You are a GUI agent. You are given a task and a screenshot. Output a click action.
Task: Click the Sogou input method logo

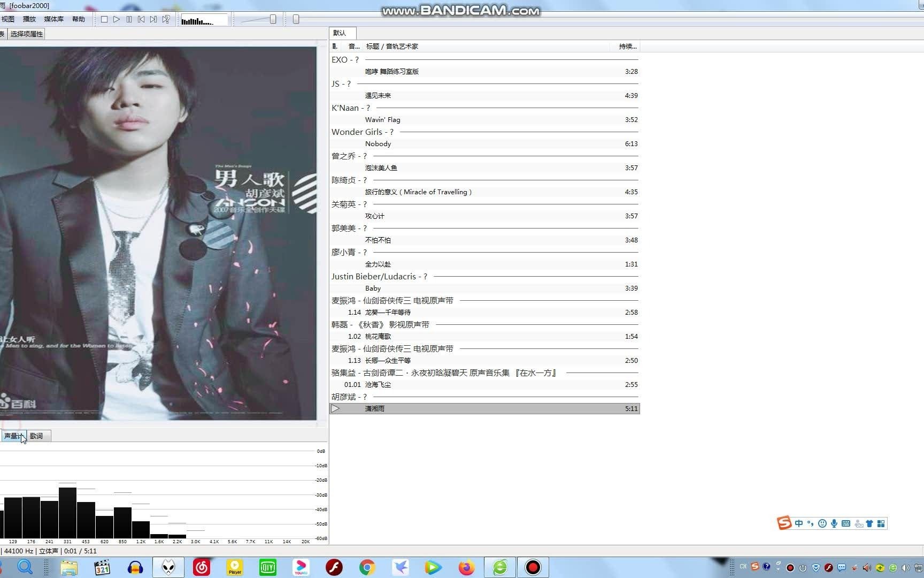pyautogui.click(x=784, y=523)
